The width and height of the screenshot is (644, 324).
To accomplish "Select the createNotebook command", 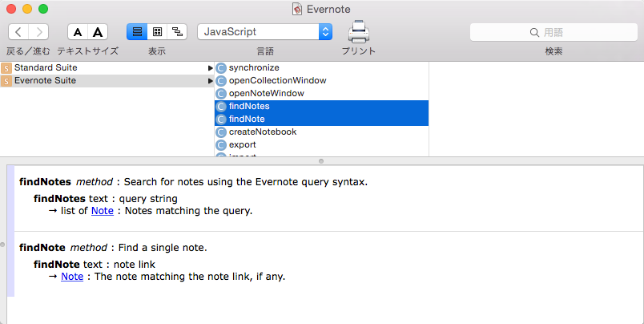I will (x=321, y=132).
